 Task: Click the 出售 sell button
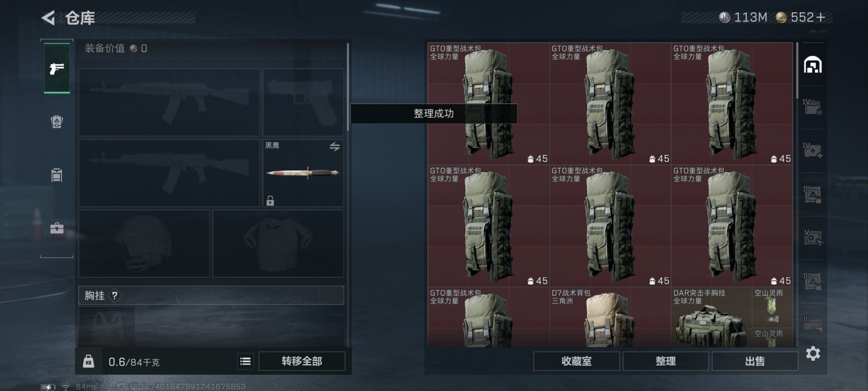pyautogui.click(x=755, y=361)
